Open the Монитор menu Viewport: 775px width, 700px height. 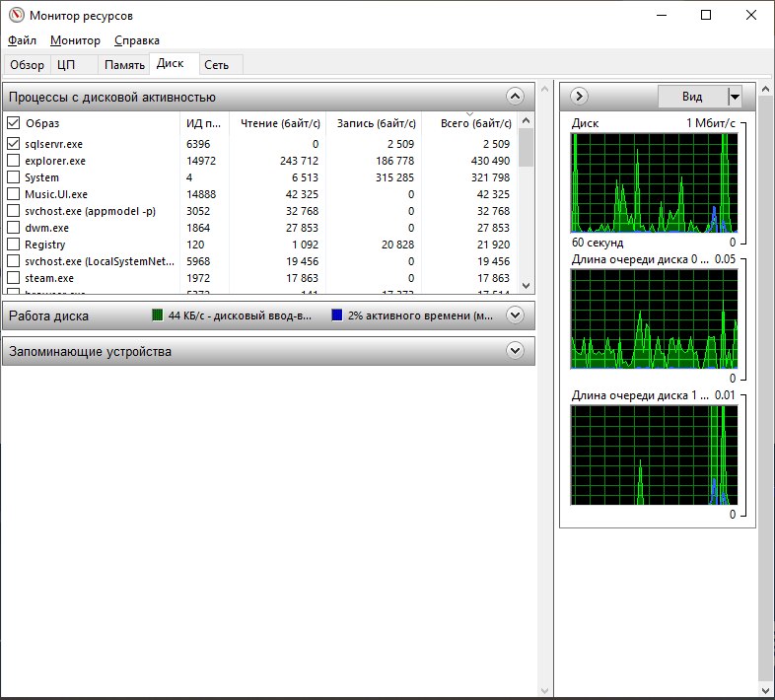tap(75, 40)
